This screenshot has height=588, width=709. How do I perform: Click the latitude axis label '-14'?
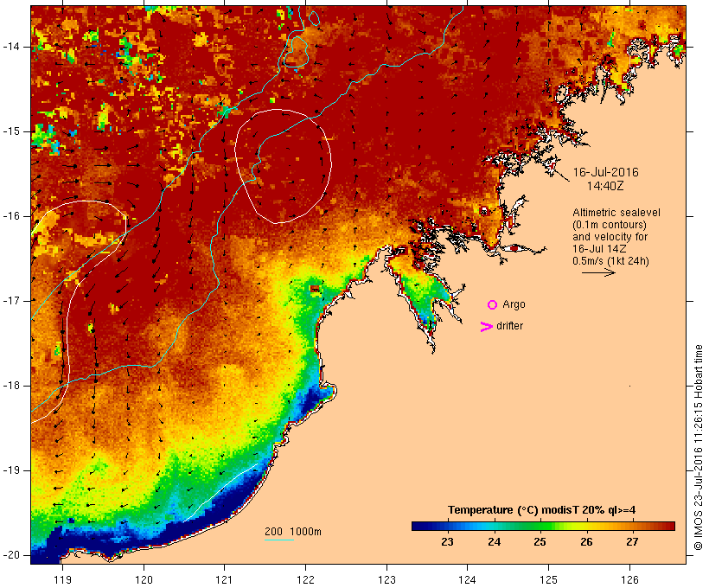coord(10,47)
